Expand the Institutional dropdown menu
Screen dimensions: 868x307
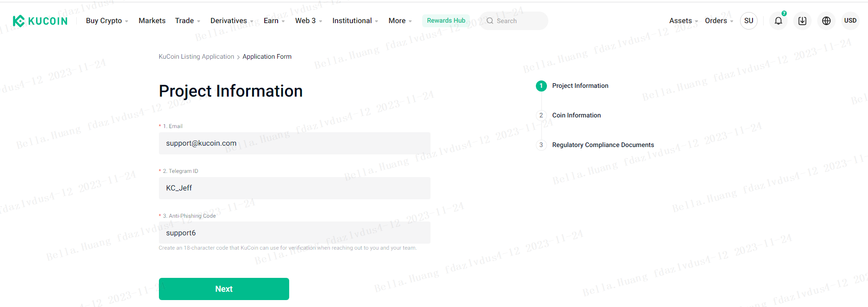pyautogui.click(x=355, y=21)
